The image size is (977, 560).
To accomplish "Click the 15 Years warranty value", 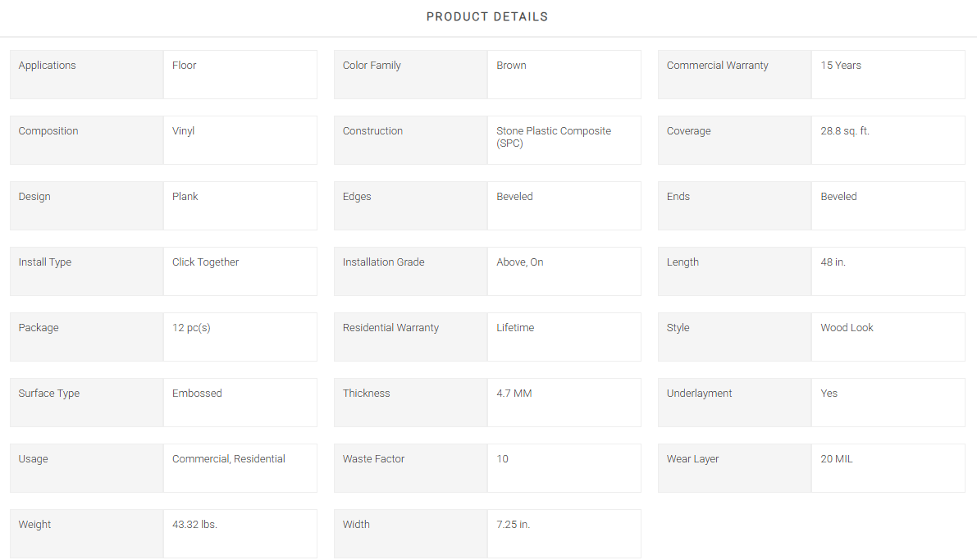I will (x=841, y=66).
